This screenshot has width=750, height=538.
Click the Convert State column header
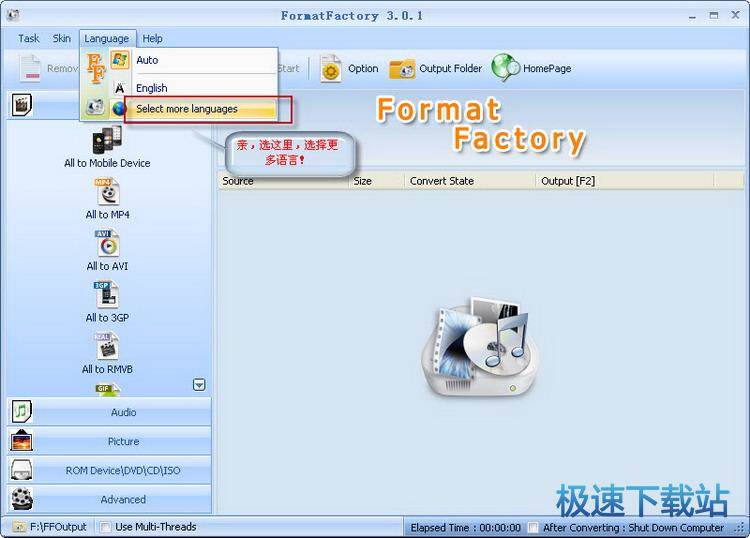click(x=470, y=181)
